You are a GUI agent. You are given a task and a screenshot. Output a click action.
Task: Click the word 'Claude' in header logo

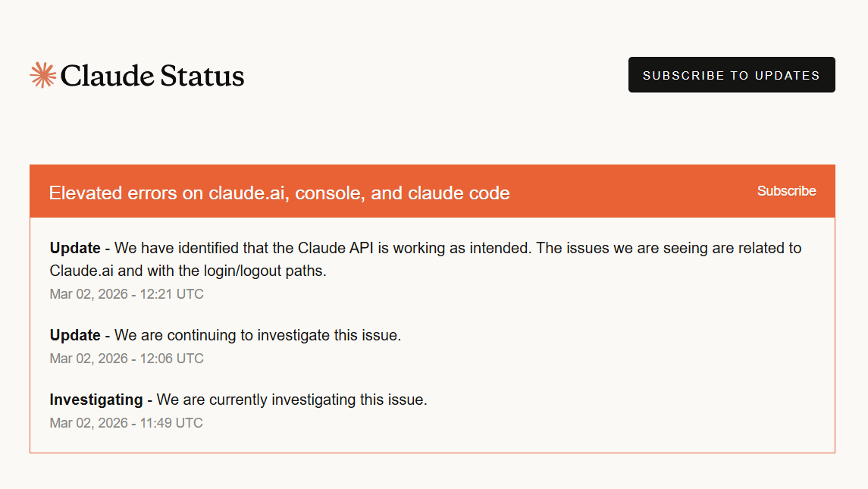(106, 76)
